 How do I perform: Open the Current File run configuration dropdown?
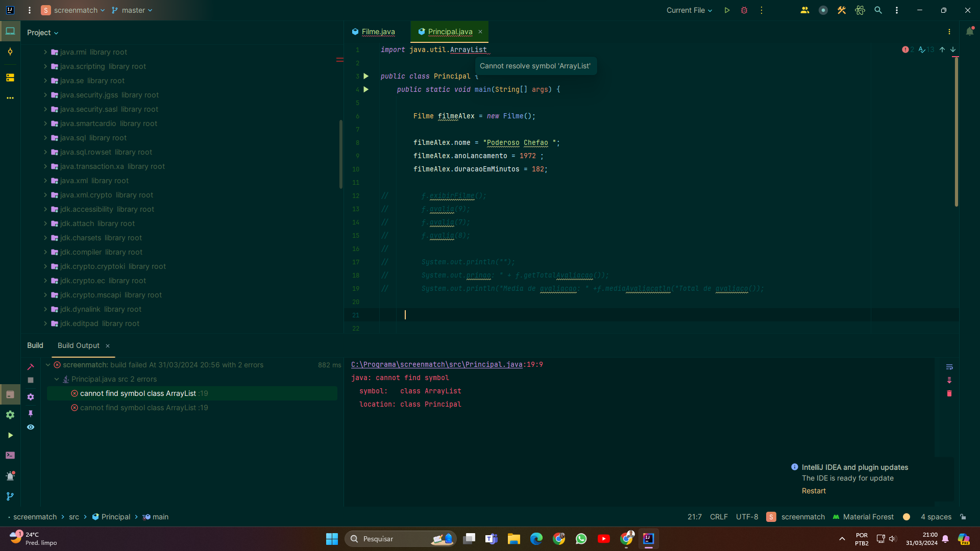(689, 10)
